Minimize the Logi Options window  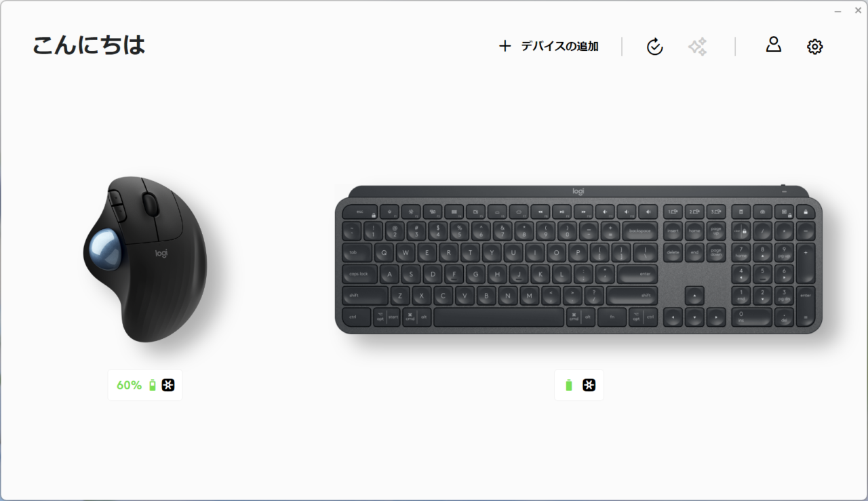coord(840,11)
